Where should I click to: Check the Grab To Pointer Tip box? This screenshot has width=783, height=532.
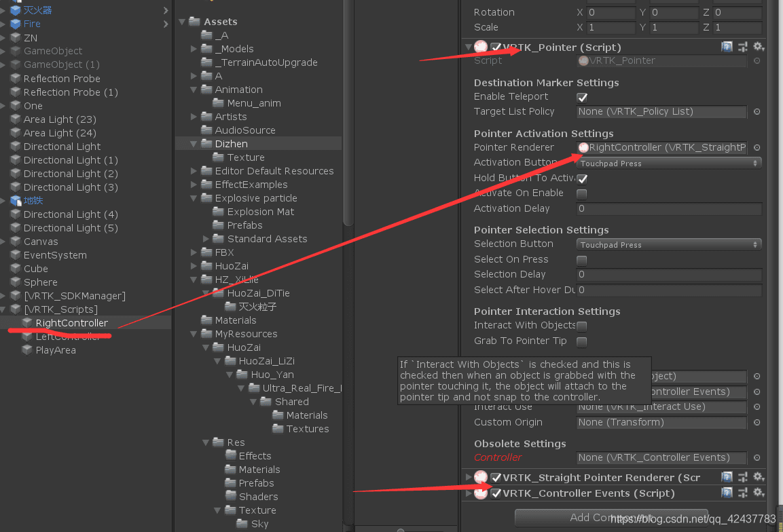coord(582,341)
